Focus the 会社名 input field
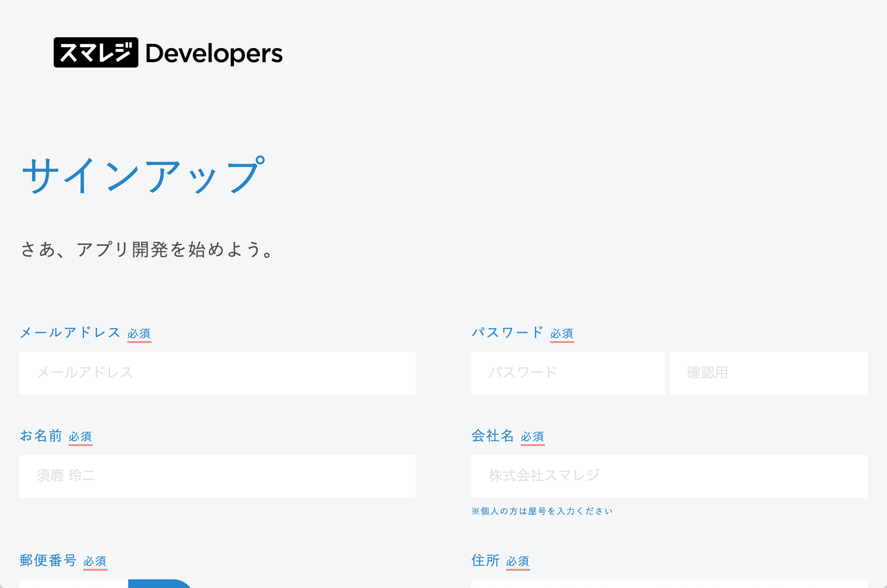The width and height of the screenshot is (887, 588). tap(670, 476)
